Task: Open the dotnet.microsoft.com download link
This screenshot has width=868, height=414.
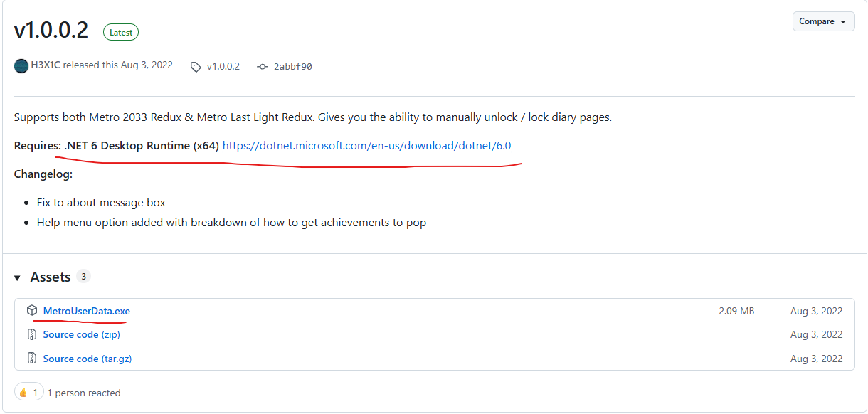Action: click(366, 146)
